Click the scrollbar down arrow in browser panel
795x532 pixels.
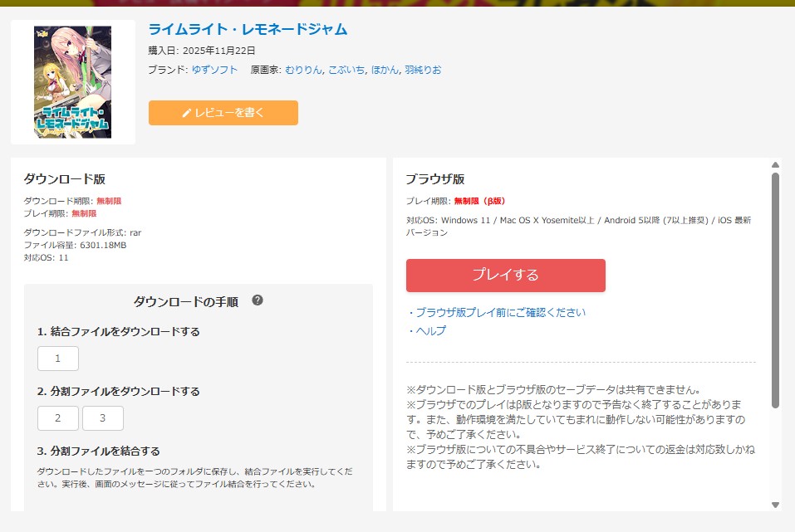775,504
